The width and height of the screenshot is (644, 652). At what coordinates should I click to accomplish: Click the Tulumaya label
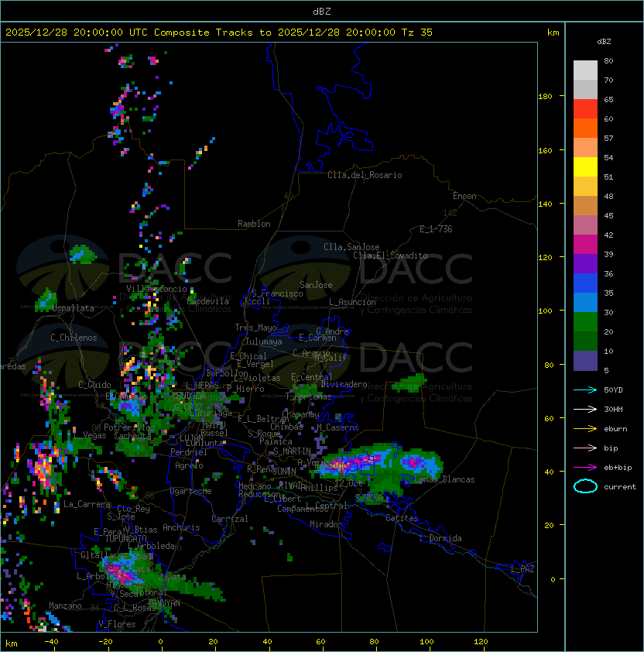264,341
